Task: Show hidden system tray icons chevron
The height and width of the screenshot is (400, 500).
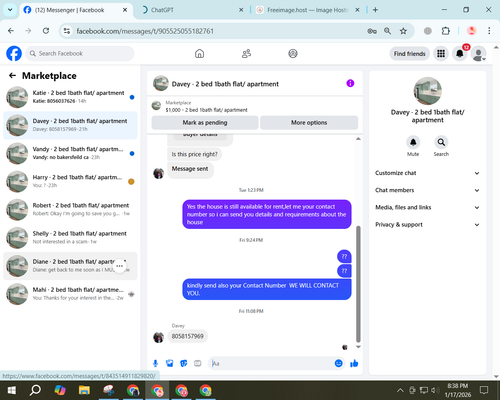Action: click(400, 390)
